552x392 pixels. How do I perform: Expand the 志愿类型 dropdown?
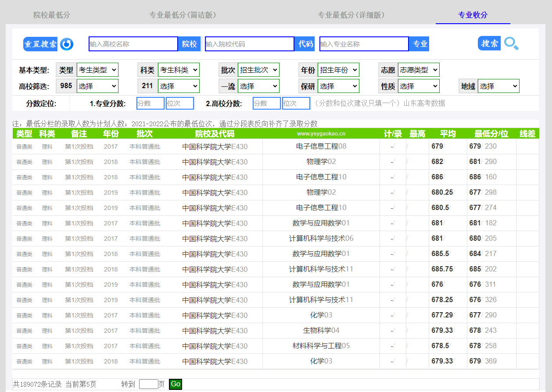click(x=419, y=70)
